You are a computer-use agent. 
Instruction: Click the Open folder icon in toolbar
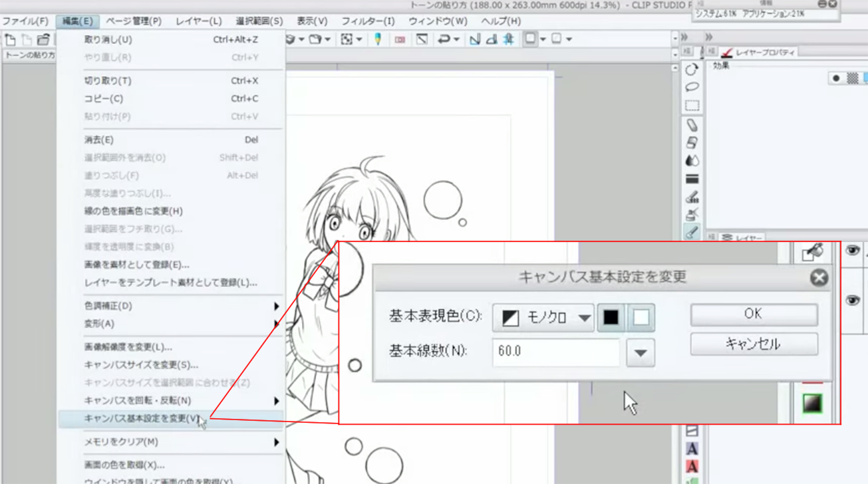tap(43, 40)
